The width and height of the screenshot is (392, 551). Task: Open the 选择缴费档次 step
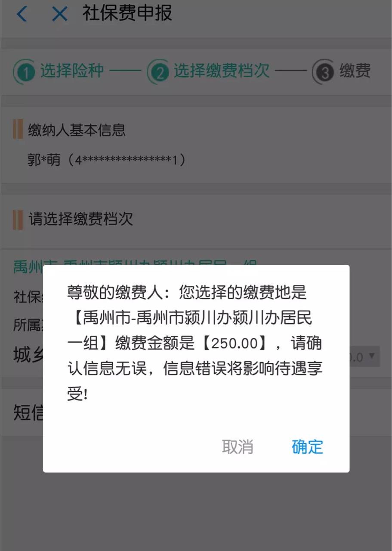pyautogui.click(x=222, y=71)
